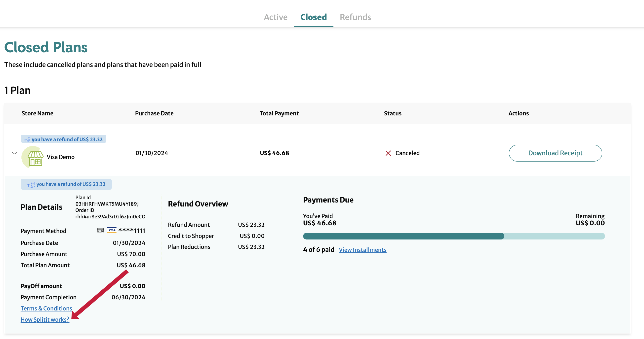This screenshot has height=339, width=644.
Task: Click the Plan Details heading
Action: [41, 207]
